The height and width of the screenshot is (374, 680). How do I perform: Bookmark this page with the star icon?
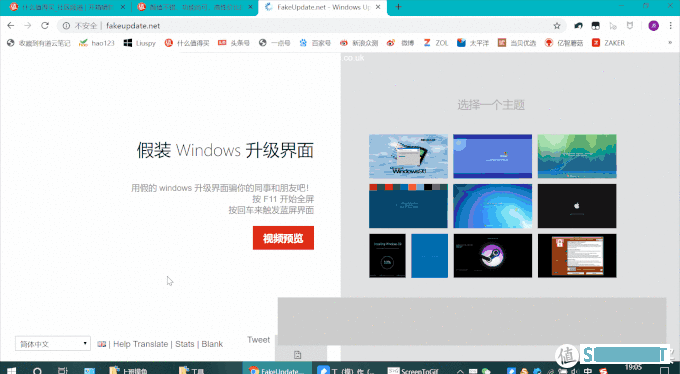[557, 26]
